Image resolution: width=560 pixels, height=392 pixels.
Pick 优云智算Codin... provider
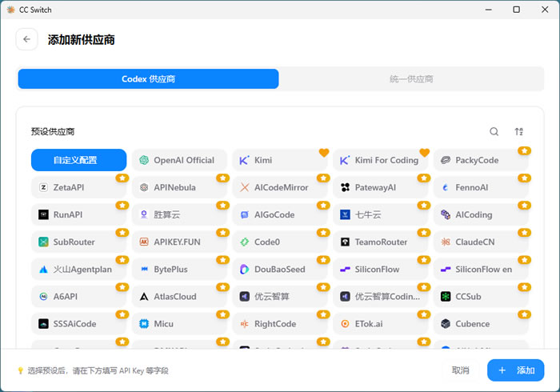tap(381, 297)
